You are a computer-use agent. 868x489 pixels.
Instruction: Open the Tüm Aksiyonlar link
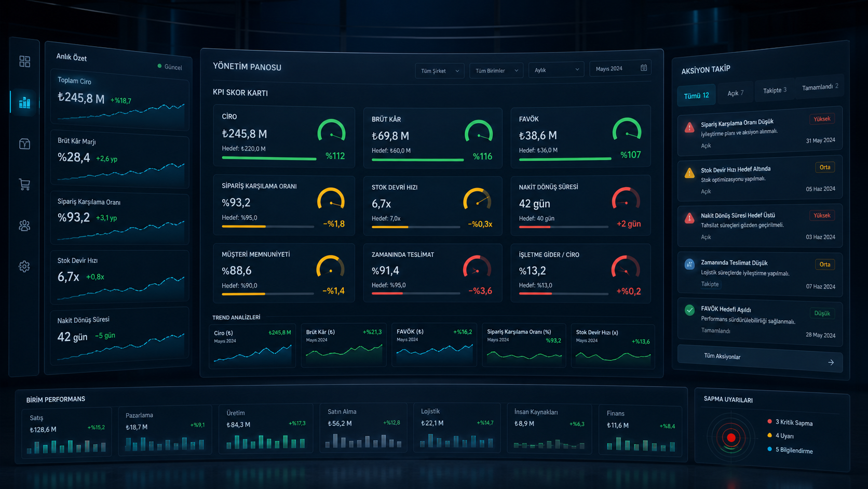tap(759, 359)
